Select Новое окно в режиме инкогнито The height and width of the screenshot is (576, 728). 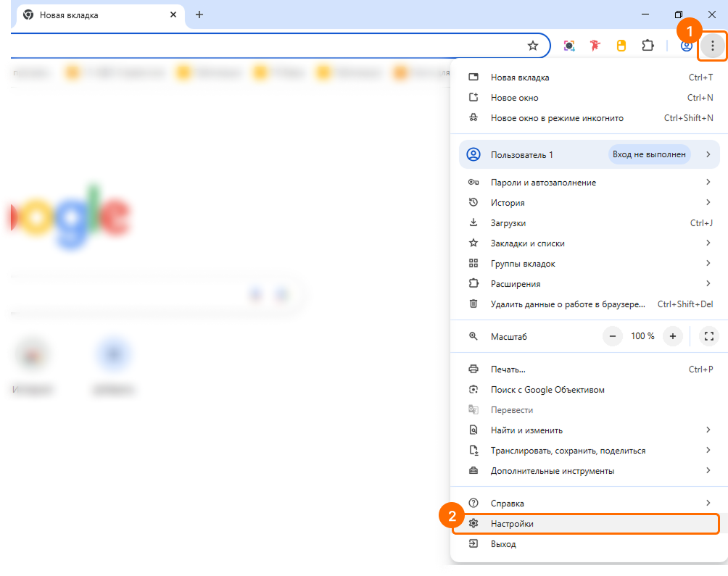(556, 118)
